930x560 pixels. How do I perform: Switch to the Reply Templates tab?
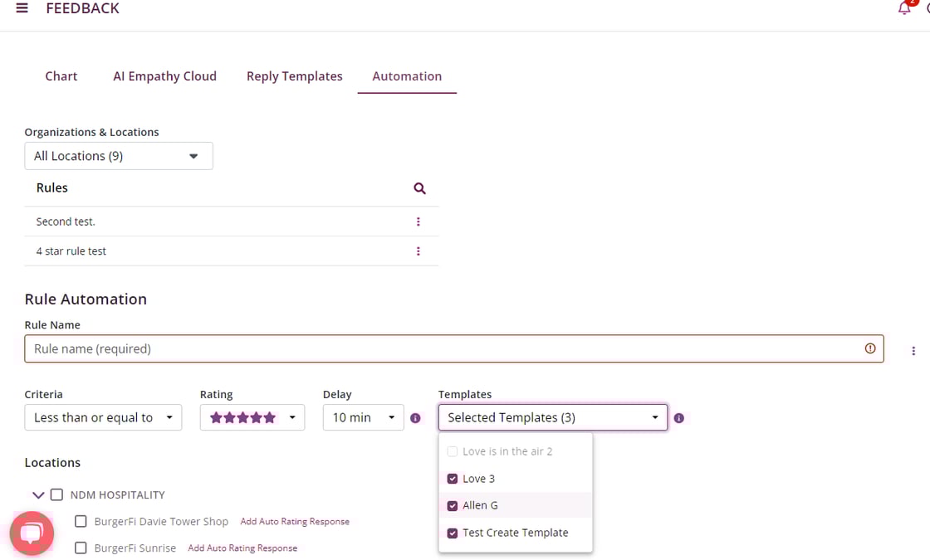point(294,76)
